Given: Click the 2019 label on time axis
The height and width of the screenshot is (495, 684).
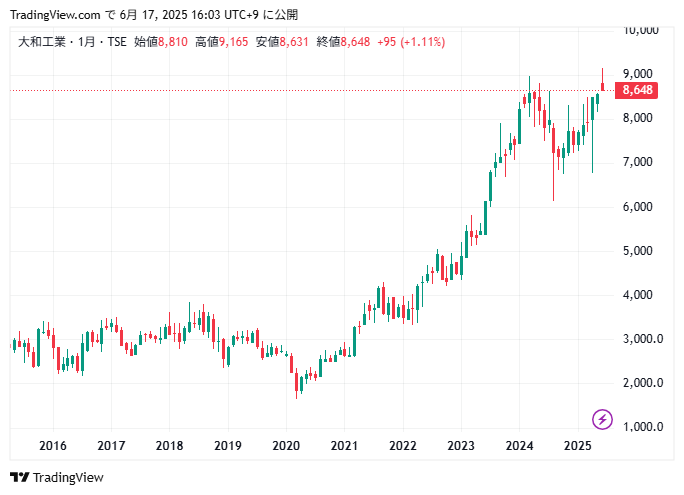Looking at the screenshot, I should click(228, 446).
